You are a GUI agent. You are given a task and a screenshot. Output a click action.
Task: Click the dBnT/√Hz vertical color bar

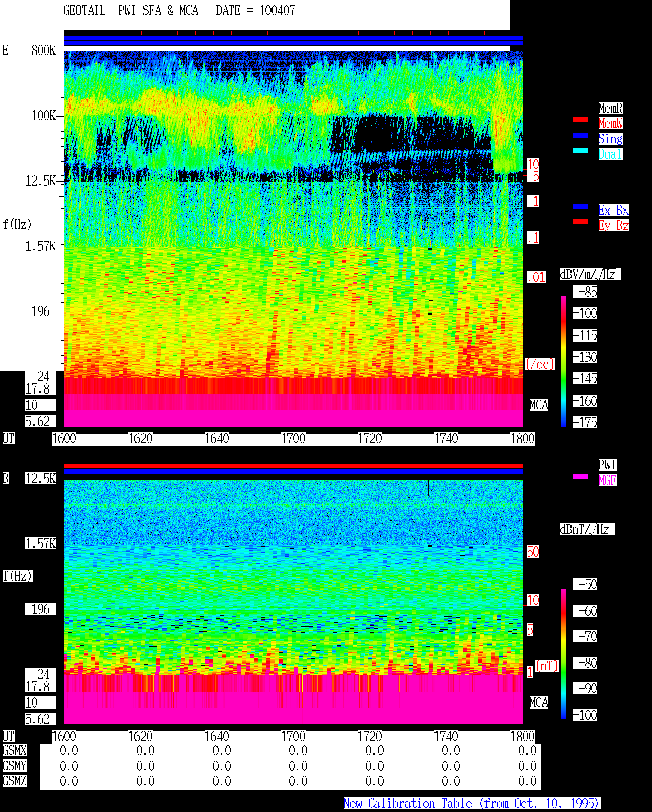pos(563,654)
